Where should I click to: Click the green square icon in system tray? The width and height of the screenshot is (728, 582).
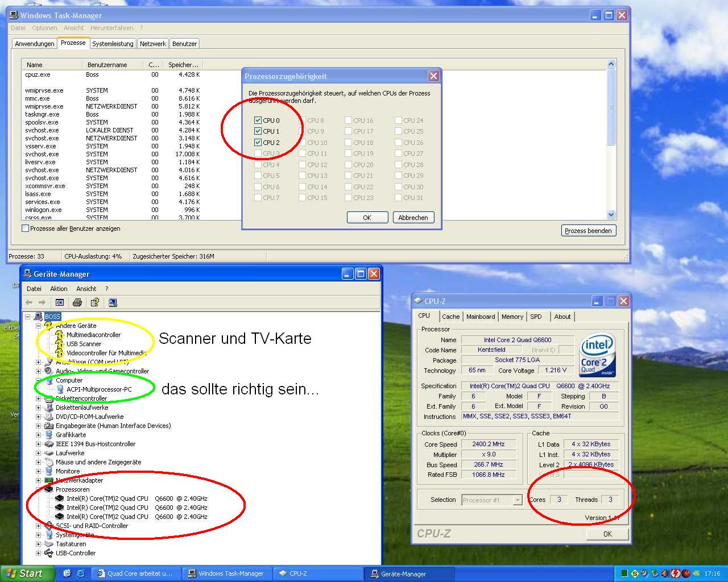(624, 573)
